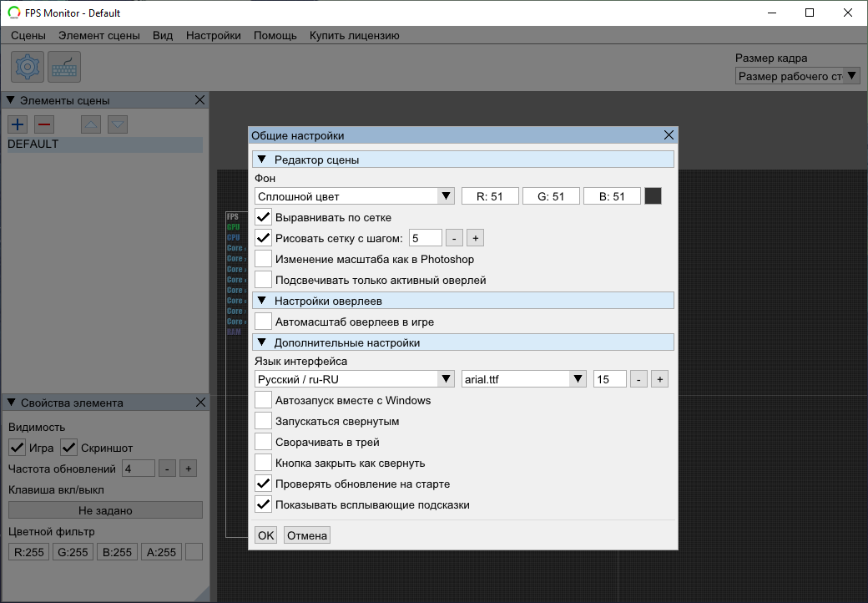The width and height of the screenshot is (868, 603).
Task: Collapse Элементы сцены panel triangle
Action: click(x=10, y=100)
